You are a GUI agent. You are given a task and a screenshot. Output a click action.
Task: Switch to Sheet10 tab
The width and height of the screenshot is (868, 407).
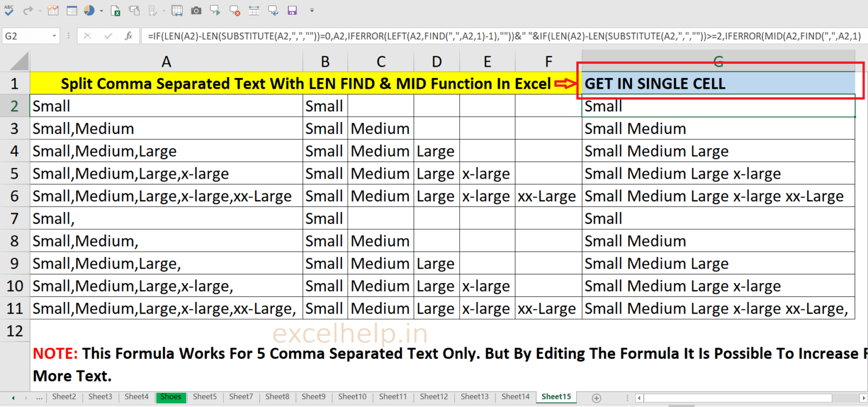(352, 397)
